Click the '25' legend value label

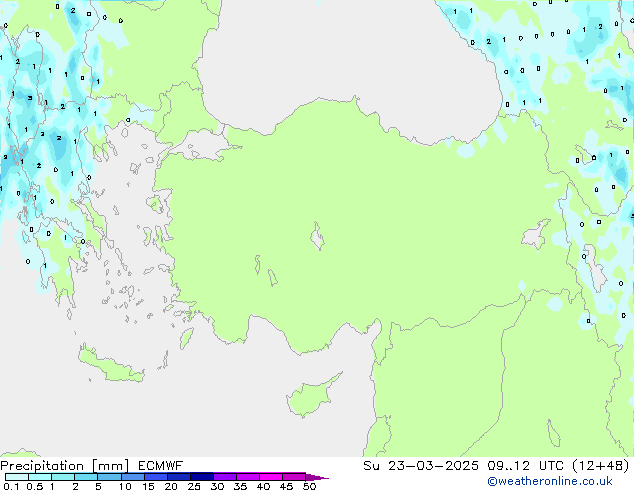point(194,486)
